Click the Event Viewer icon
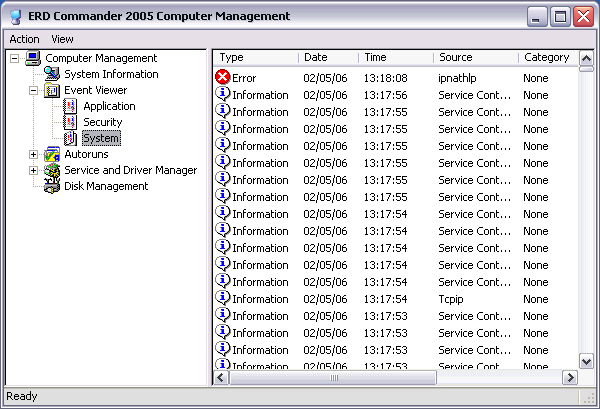The image size is (600, 409). (x=52, y=90)
